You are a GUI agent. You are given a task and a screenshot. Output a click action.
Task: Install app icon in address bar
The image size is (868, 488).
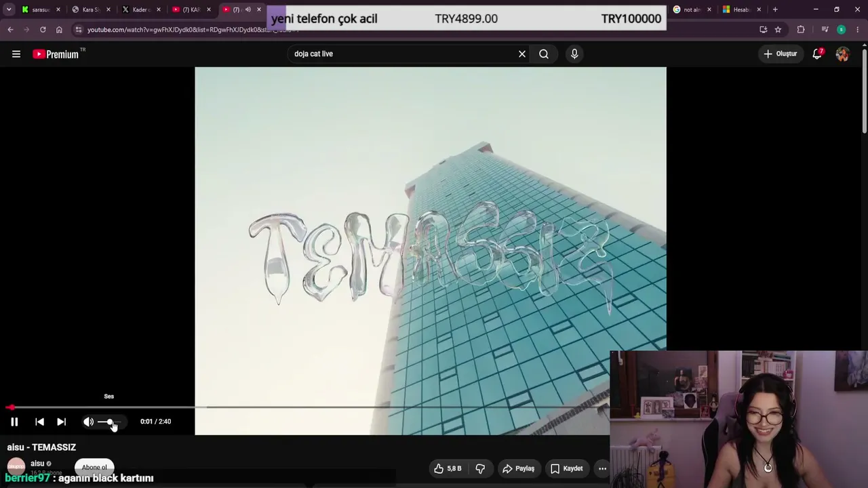pos(763,30)
